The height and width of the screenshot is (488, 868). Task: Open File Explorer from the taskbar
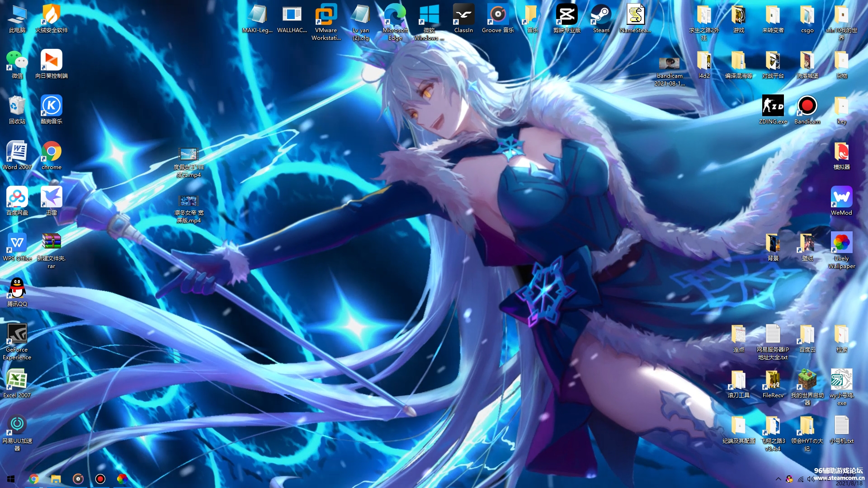[56, 479]
